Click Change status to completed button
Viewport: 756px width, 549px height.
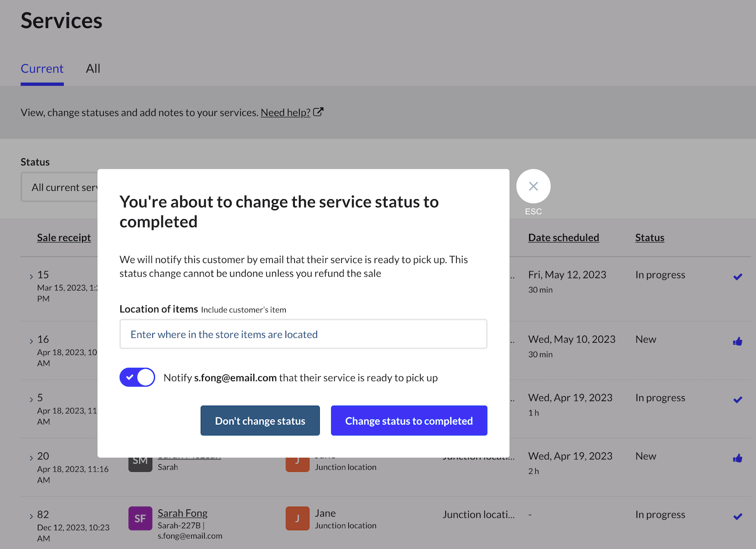coord(409,420)
